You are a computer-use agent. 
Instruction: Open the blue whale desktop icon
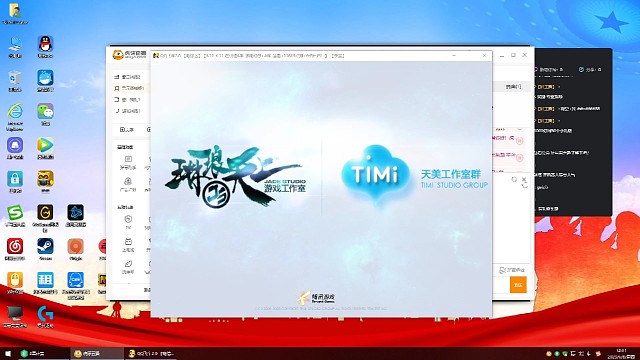(45, 78)
